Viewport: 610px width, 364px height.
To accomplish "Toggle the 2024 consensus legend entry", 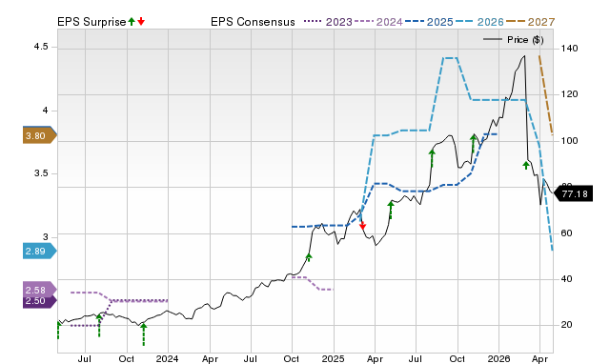I will (x=378, y=22).
